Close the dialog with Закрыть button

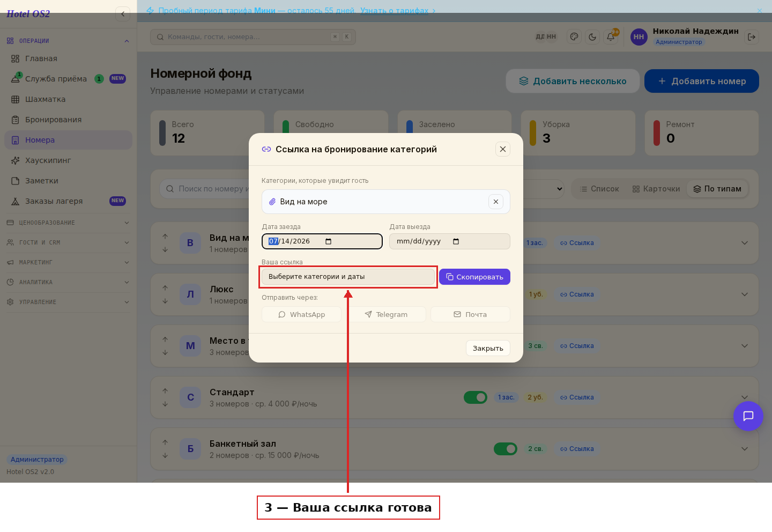point(488,348)
